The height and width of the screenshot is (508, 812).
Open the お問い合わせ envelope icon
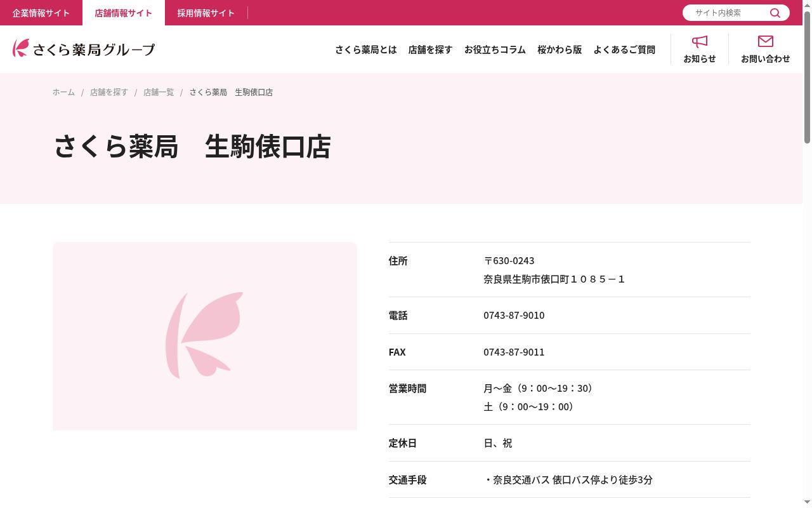click(x=766, y=41)
